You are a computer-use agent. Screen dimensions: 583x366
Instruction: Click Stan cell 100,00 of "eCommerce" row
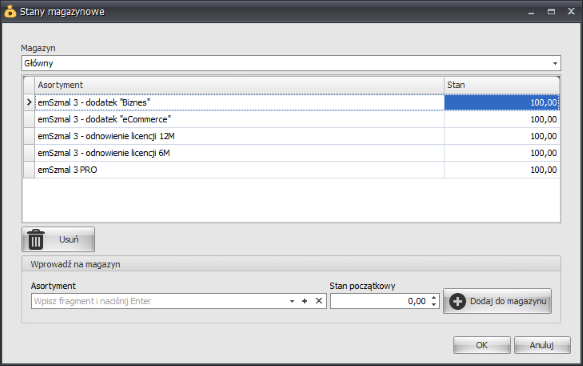click(502, 119)
